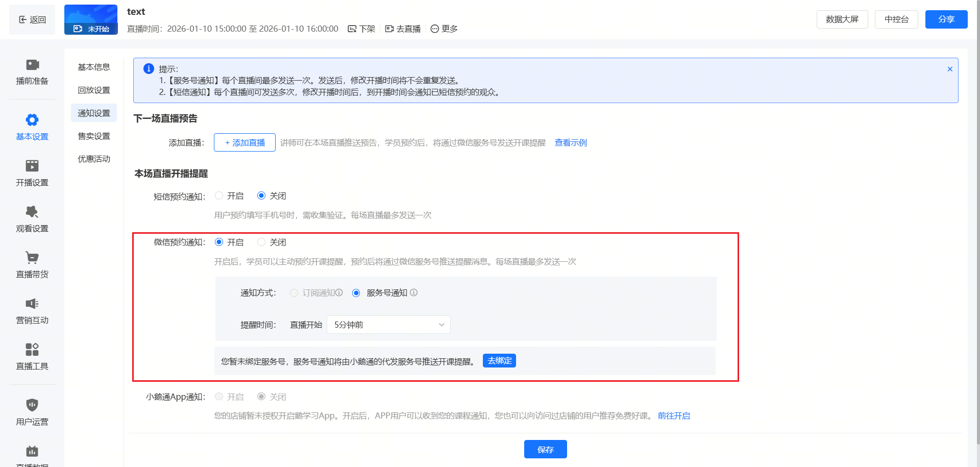Click the 保存 button
Image resolution: width=980 pixels, height=467 pixels.
tap(546, 449)
